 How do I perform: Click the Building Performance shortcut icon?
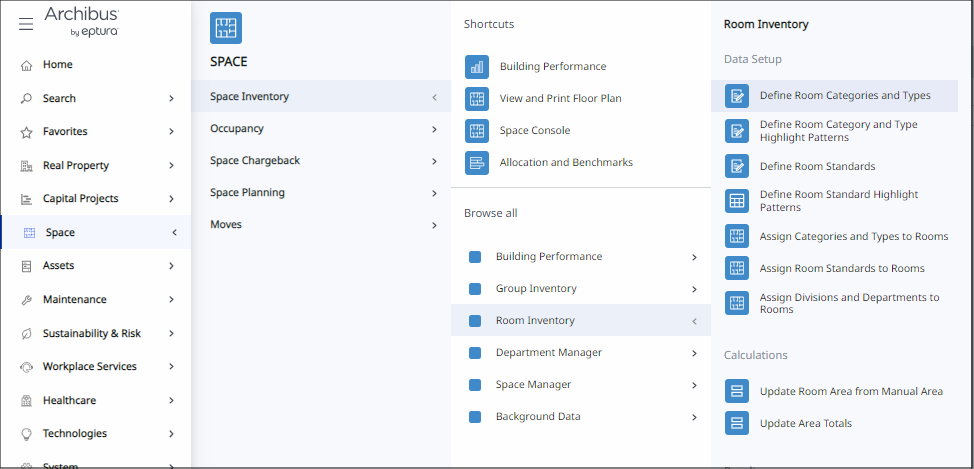pyautogui.click(x=477, y=67)
